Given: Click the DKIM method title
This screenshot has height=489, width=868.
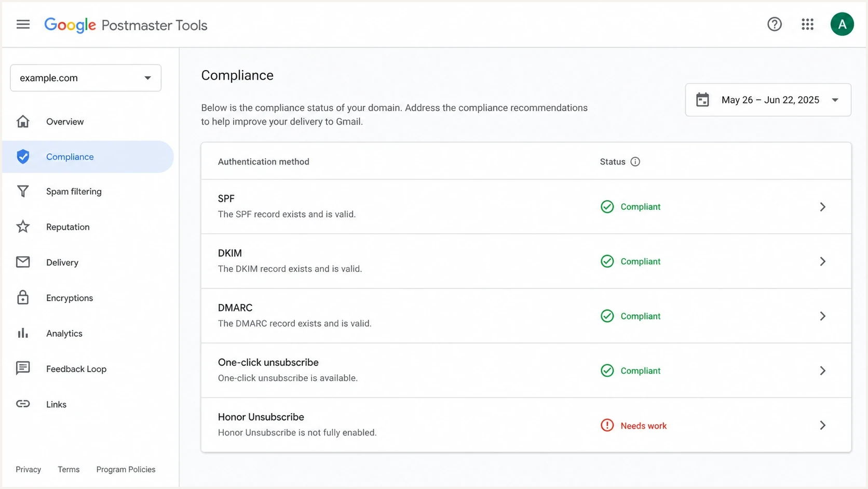Looking at the screenshot, I should [x=230, y=253].
